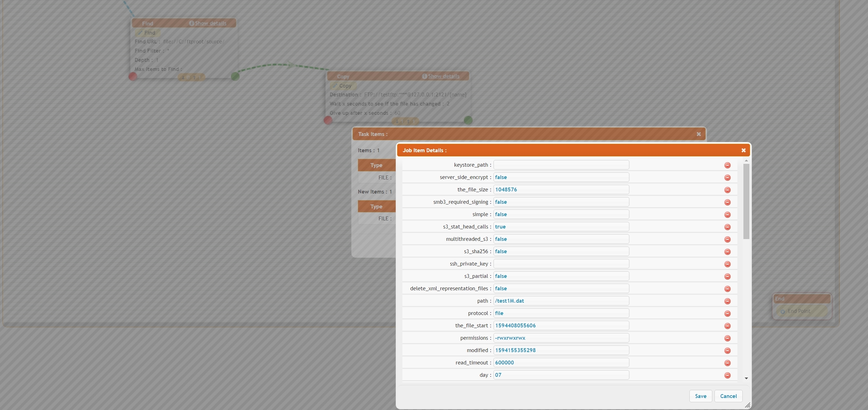Focus the ssh_private_key field
868x410 pixels.
tap(561, 264)
